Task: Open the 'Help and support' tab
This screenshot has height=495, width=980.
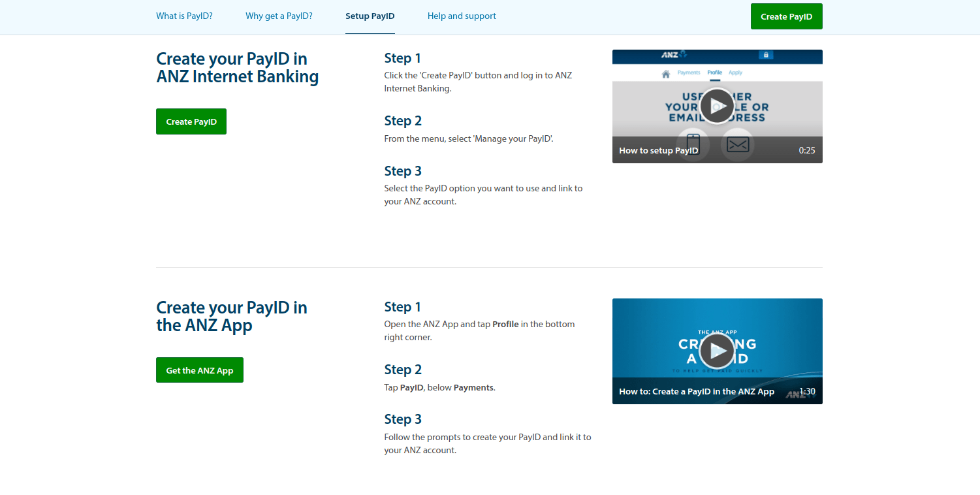Action: pyautogui.click(x=462, y=16)
